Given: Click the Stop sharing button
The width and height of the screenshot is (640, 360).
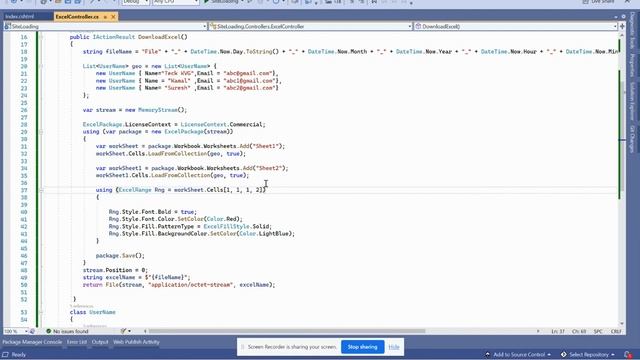Looking at the screenshot, I should tap(362, 347).
